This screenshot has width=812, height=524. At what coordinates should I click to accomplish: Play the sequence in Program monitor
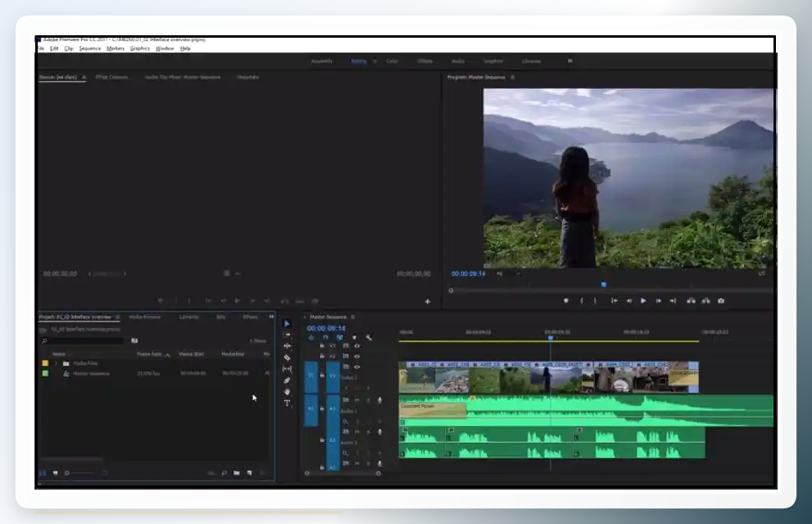click(x=643, y=301)
